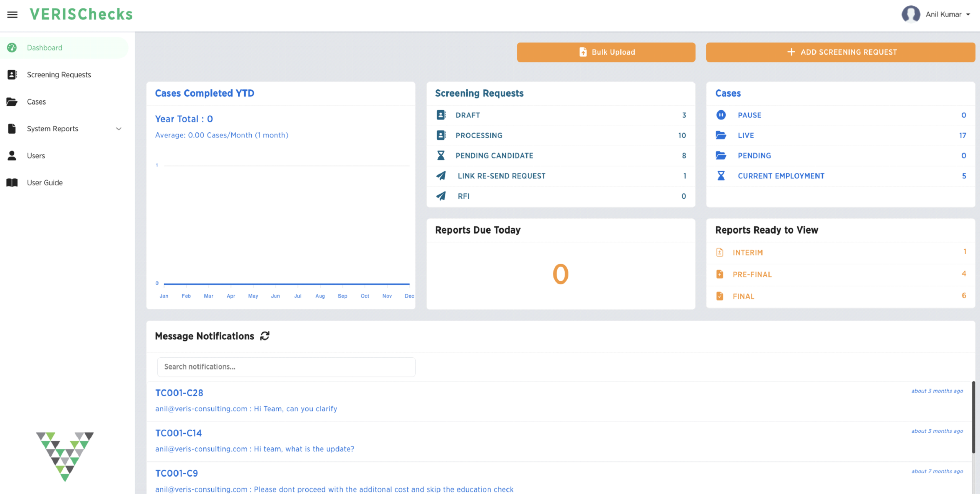Screen dimensions: 980x494
Task: Click the INTERIM report document icon
Action: pos(720,252)
